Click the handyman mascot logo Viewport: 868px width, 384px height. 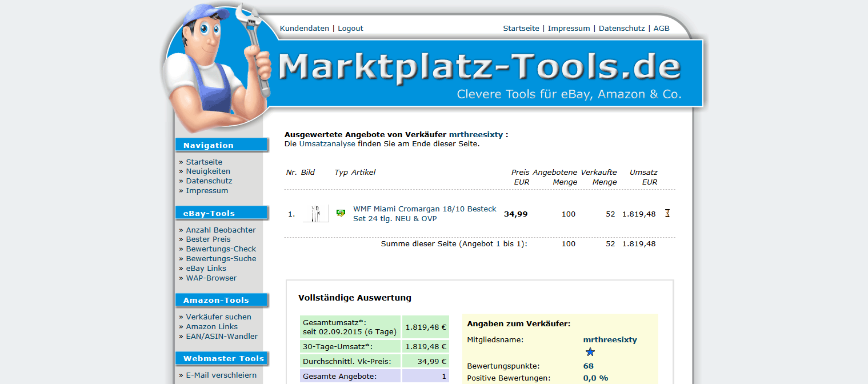tap(217, 66)
